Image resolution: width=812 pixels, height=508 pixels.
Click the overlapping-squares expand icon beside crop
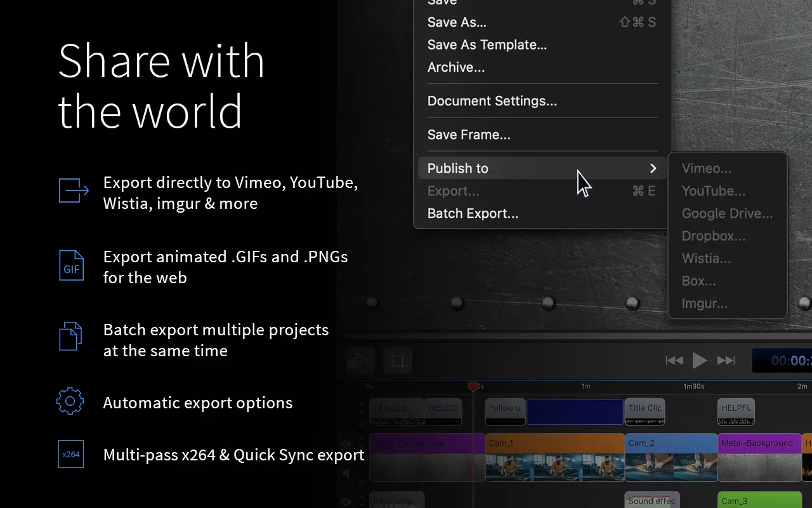[360, 361]
